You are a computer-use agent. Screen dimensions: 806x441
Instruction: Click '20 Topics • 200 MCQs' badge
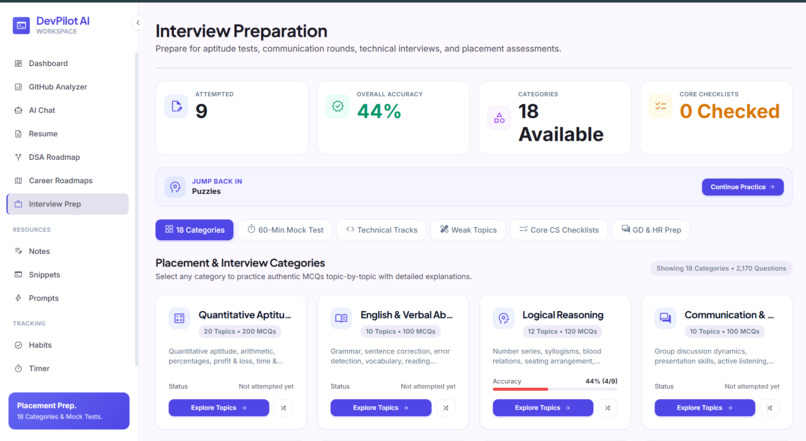(240, 332)
